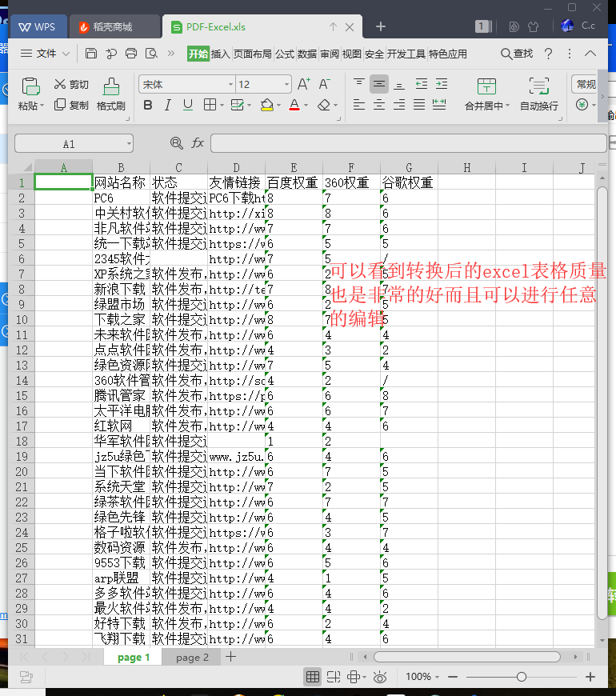Click the Paste clipboard icon
The width and height of the screenshot is (616, 696).
[30, 86]
